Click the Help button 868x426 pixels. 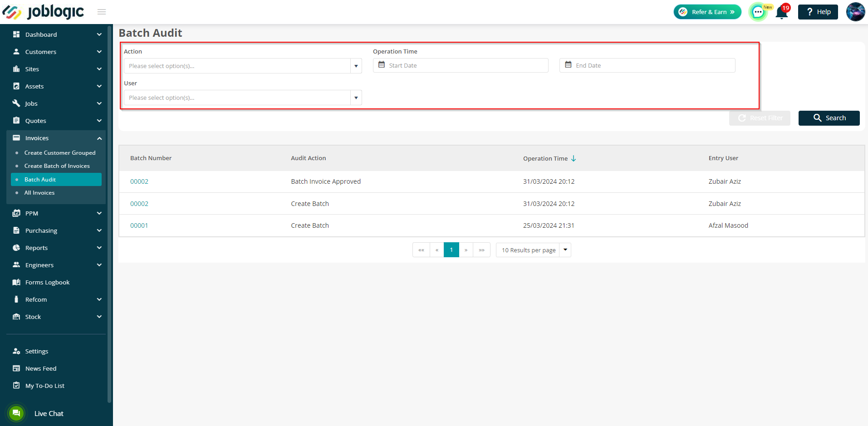818,12
